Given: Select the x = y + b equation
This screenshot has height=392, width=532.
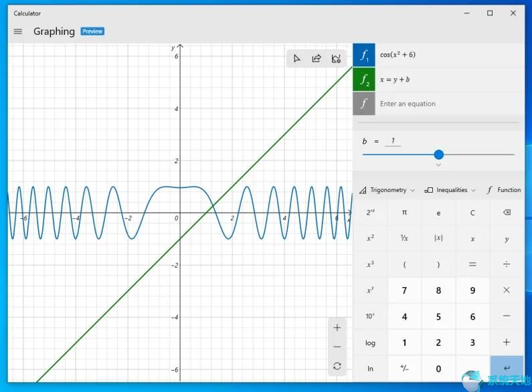Looking at the screenshot, I should point(395,80).
